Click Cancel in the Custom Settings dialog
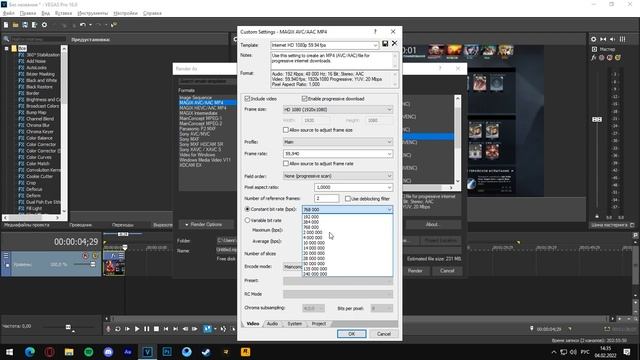 coord(384,334)
